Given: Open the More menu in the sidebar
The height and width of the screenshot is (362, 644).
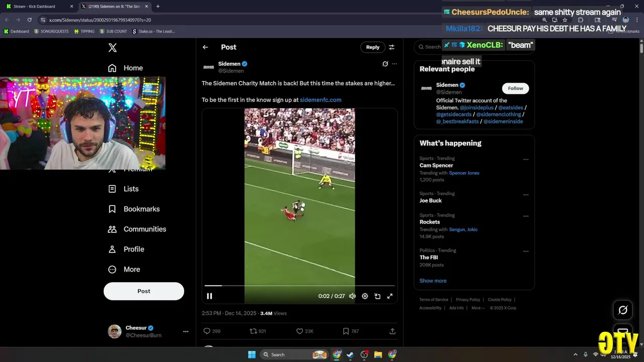Looking at the screenshot, I should 124,269.
